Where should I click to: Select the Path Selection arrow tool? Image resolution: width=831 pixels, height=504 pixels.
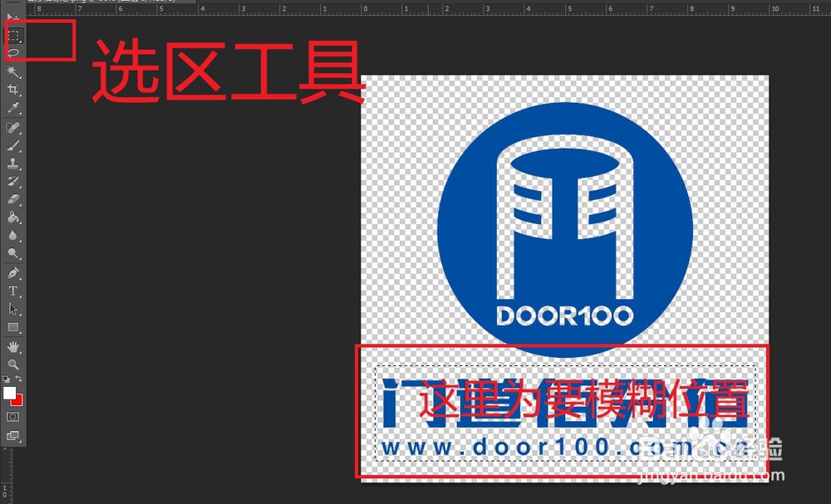click(x=13, y=309)
